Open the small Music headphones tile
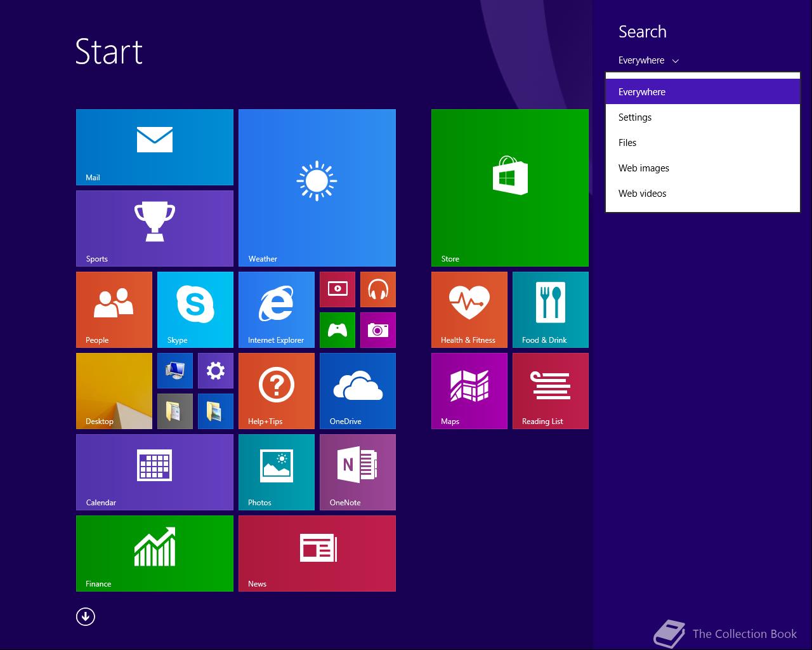 [x=378, y=289]
